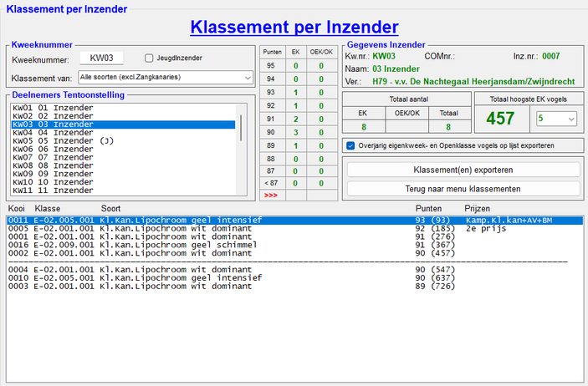This screenshot has width=588, height=386.
Task: Uncheck Overjarig eigenkweek export option
Action: pos(350,145)
